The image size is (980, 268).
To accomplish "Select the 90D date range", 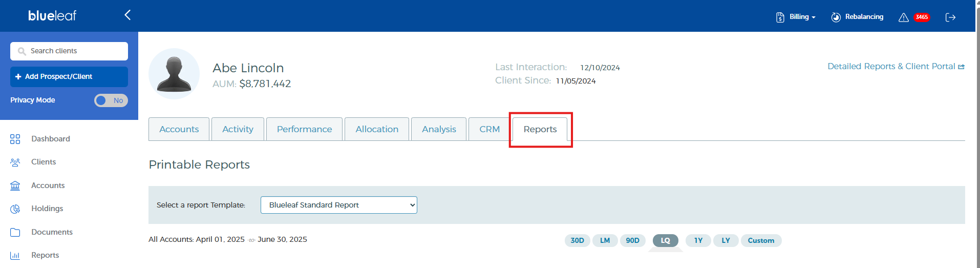I will [633, 240].
